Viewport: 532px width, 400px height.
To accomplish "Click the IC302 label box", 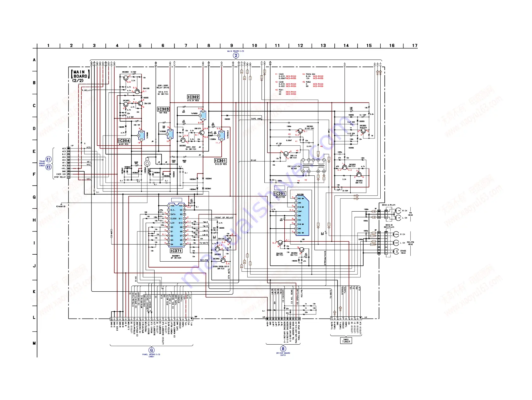I will click(x=193, y=97).
